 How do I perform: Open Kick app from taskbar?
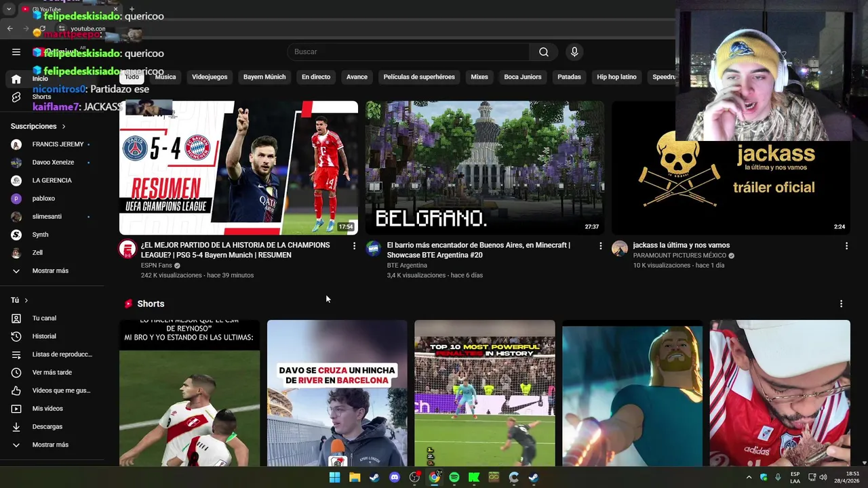[474, 477]
